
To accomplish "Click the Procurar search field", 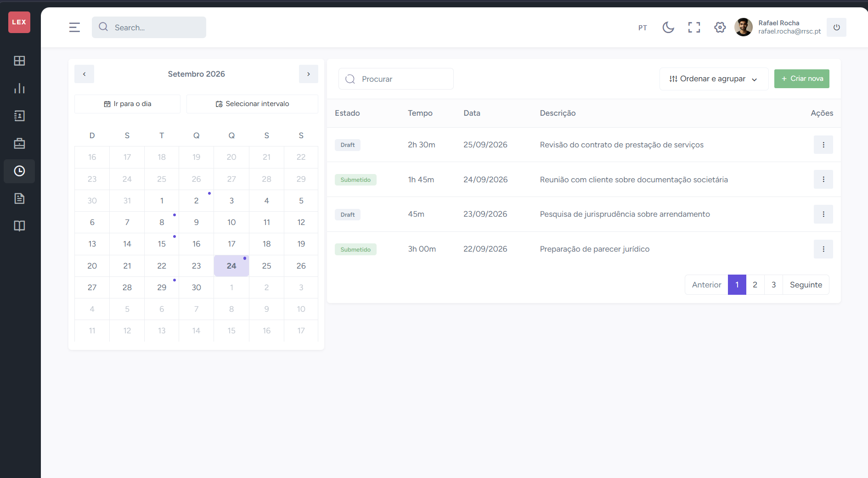I will 396,79.
